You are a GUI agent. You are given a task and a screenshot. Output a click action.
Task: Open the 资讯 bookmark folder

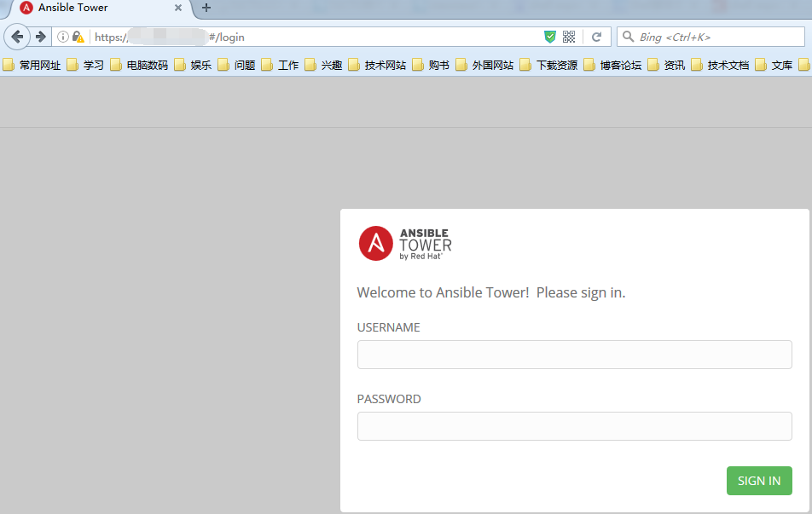pyautogui.click(x=666, y=66)
